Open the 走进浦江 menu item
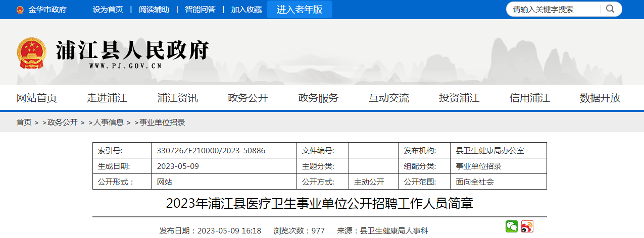 107,98
